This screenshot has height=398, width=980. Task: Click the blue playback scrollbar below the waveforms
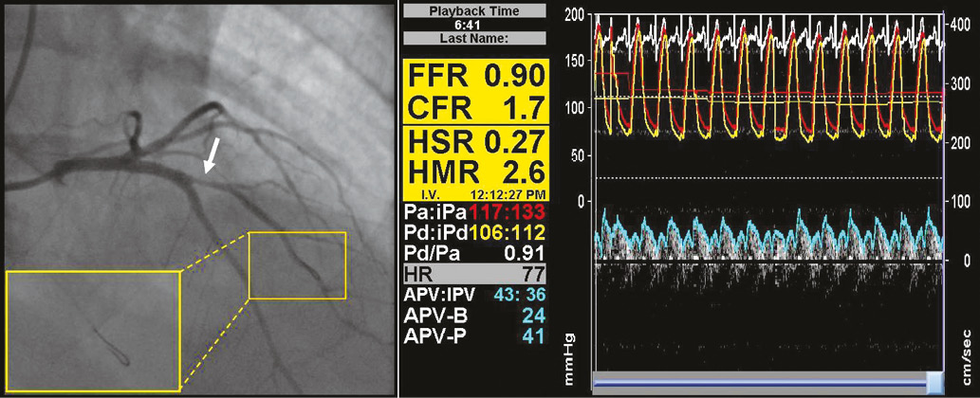pos(759,378)
